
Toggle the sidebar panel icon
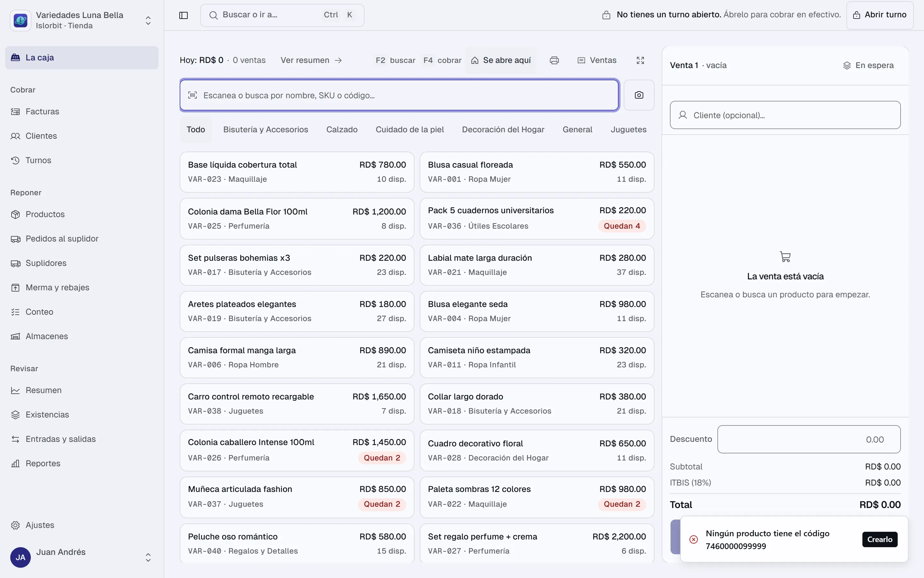click(183, 15)
